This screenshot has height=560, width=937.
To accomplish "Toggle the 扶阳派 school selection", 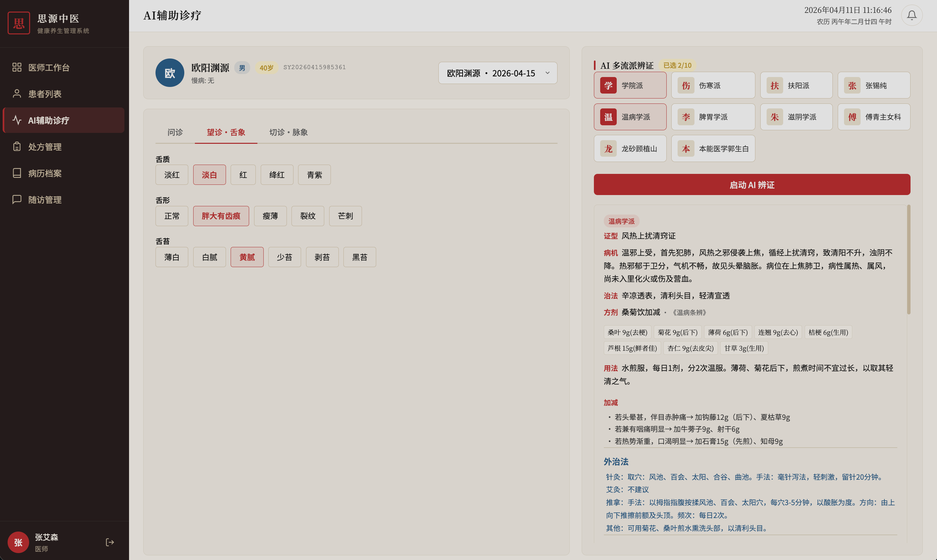I will tap(796, 86).
